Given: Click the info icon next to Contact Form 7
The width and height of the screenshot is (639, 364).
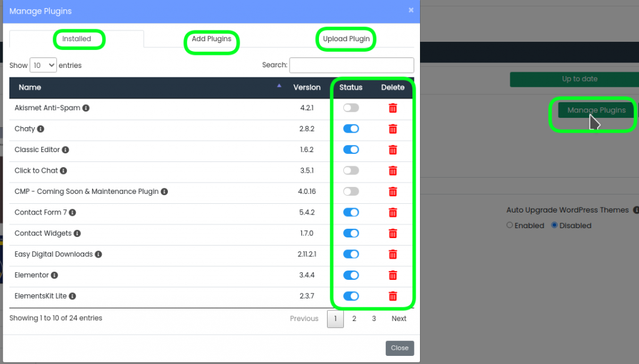Looking at the screenshot, I should [72, 212].
